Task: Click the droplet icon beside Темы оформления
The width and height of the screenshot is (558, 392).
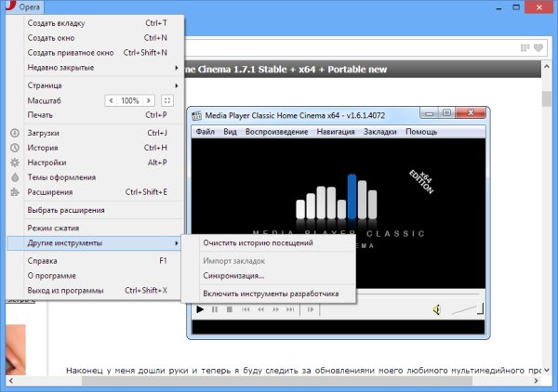Action: tap(15, 177)
